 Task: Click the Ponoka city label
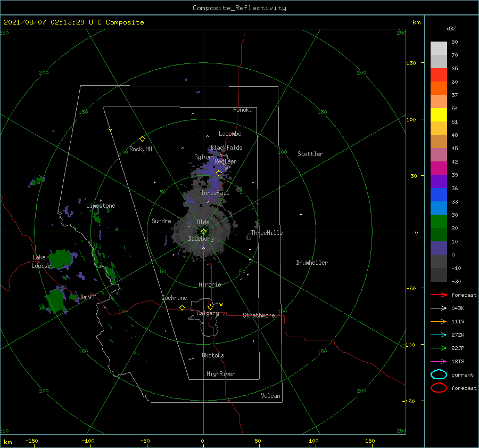(243, 110)
